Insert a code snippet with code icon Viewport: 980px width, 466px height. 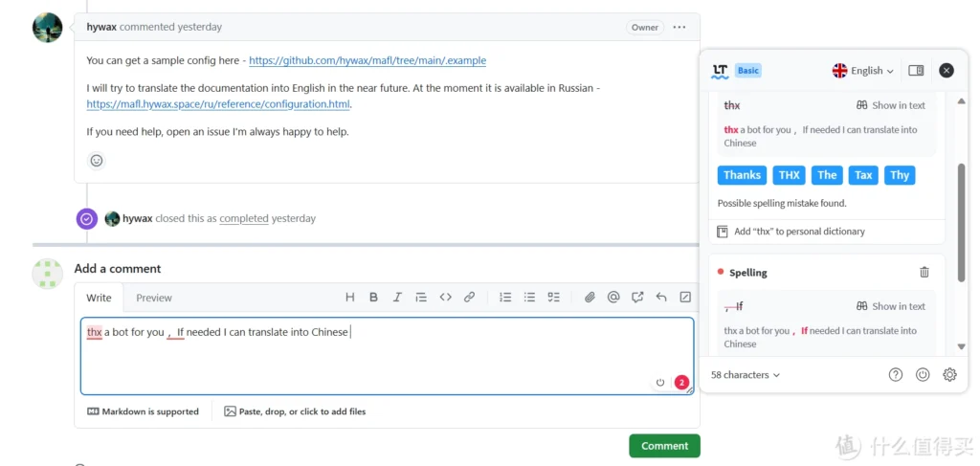pos(445,298)
